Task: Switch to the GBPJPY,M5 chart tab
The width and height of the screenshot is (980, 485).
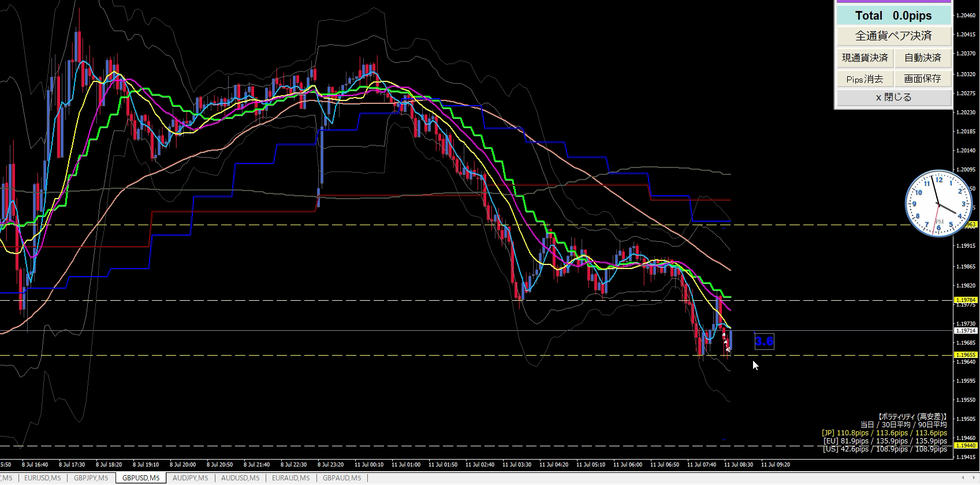Action: point(91,478)
